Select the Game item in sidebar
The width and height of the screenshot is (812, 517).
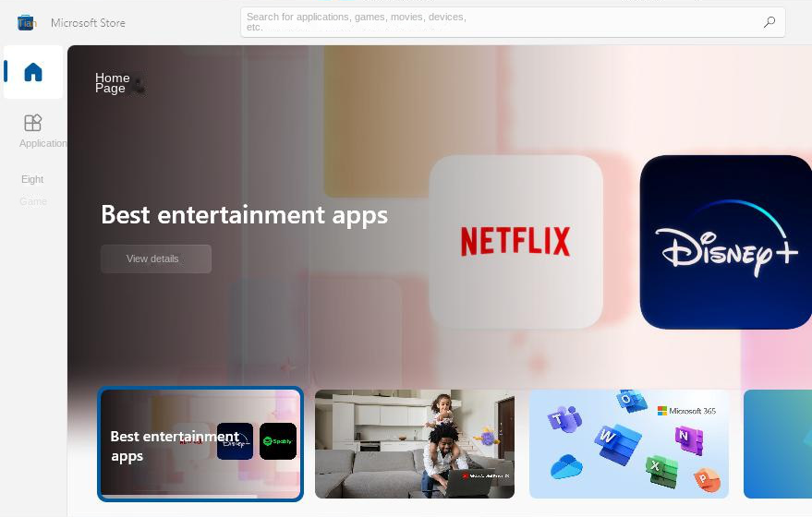(x=33, y=201)
